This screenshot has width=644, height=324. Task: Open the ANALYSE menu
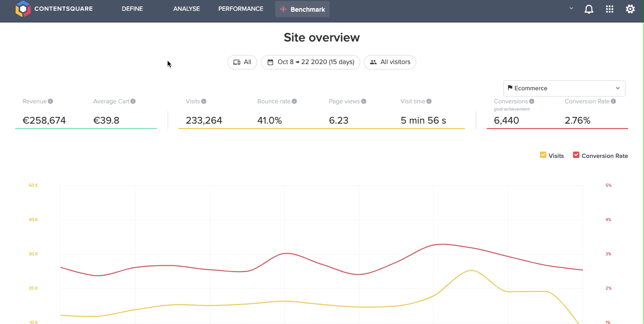tap(187, 9)
